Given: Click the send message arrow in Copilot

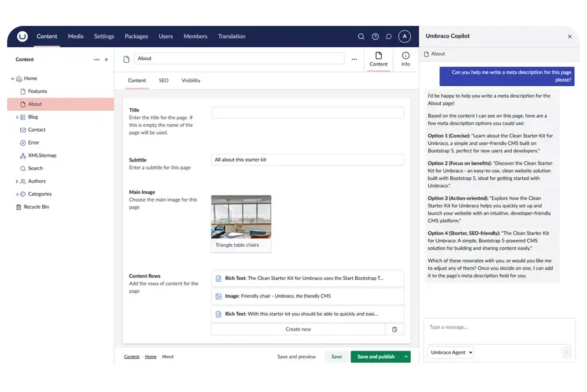Looking at the screenshot, I should 566,352.
